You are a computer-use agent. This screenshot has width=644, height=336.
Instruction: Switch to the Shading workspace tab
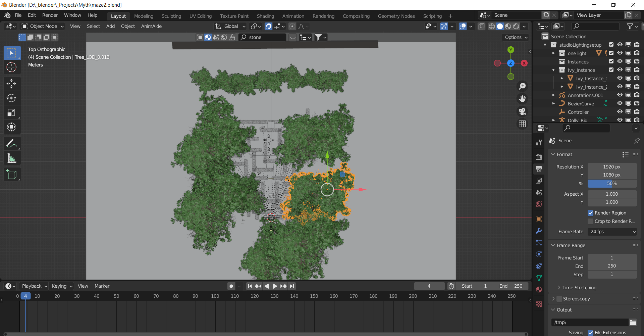[265, 16]
